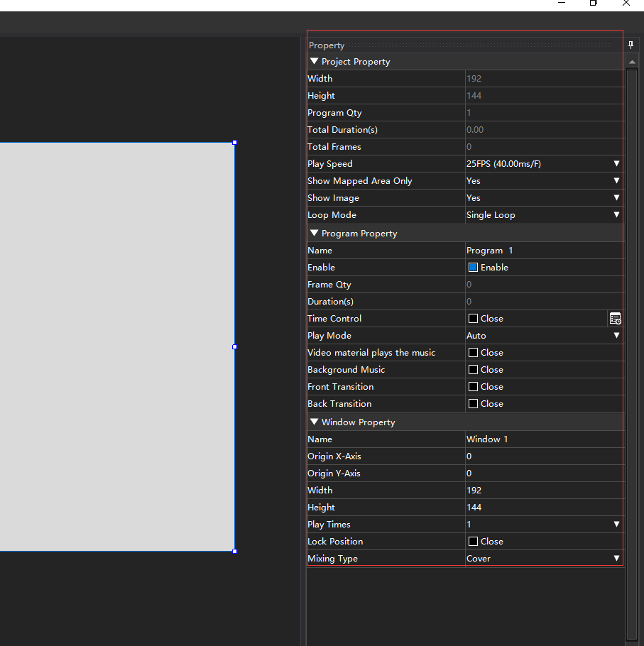Click the top-right canvas resize handle
This screenshot has width=644, height=646.
234,143
